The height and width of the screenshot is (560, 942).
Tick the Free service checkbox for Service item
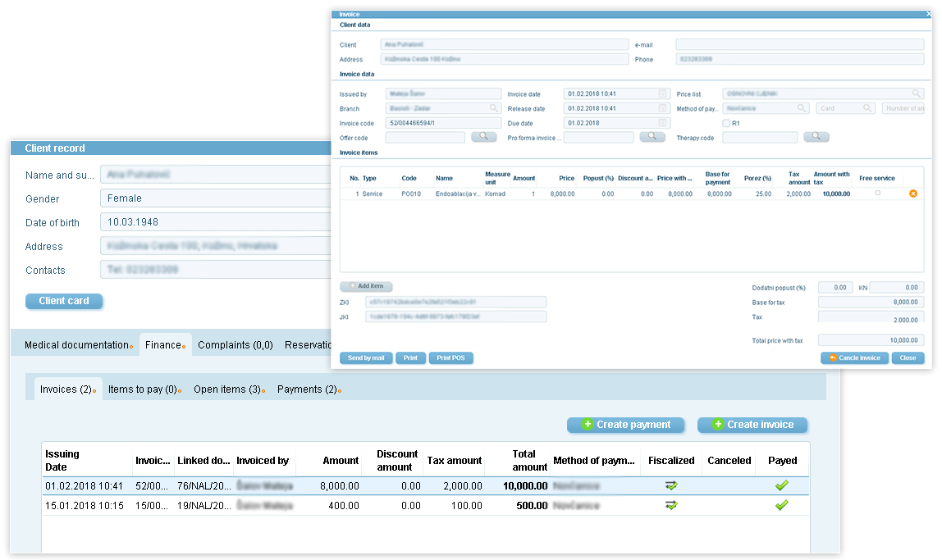tap(877, 193)
